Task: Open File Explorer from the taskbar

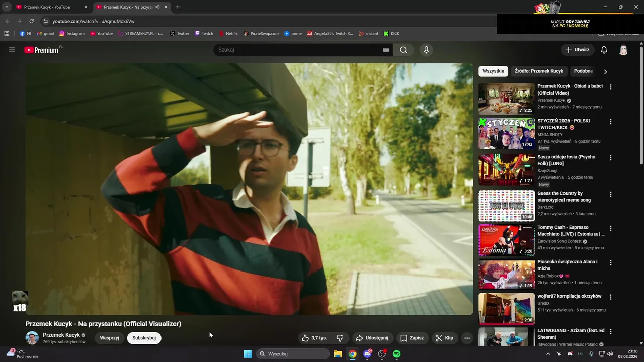Action: pos(338,354)
